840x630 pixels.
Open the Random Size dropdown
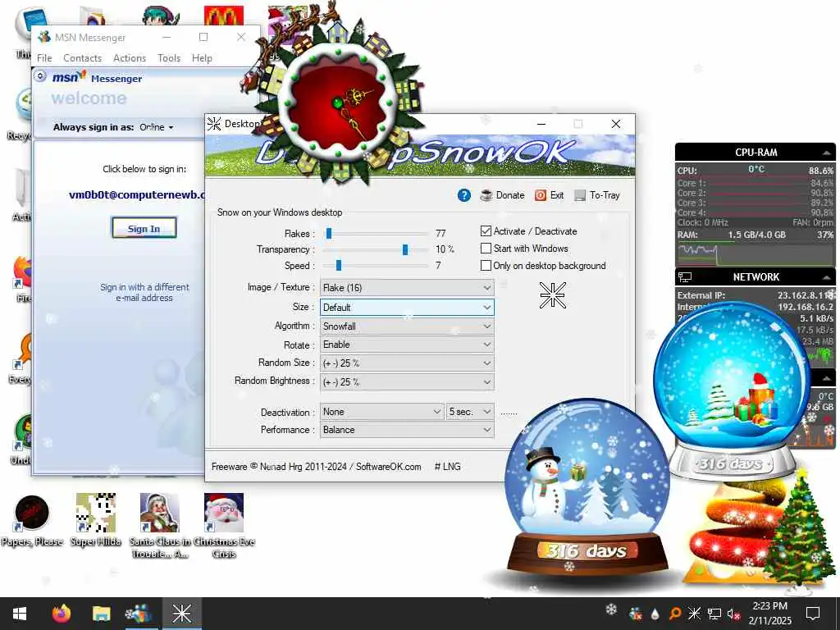tap(407, 363)
